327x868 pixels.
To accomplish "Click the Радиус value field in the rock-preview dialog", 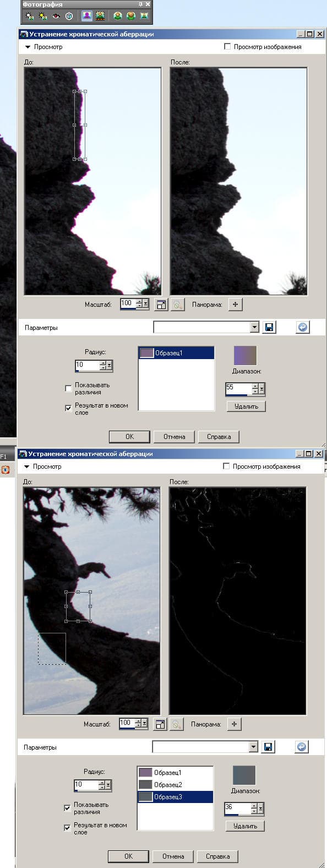I will click(87, 365).
